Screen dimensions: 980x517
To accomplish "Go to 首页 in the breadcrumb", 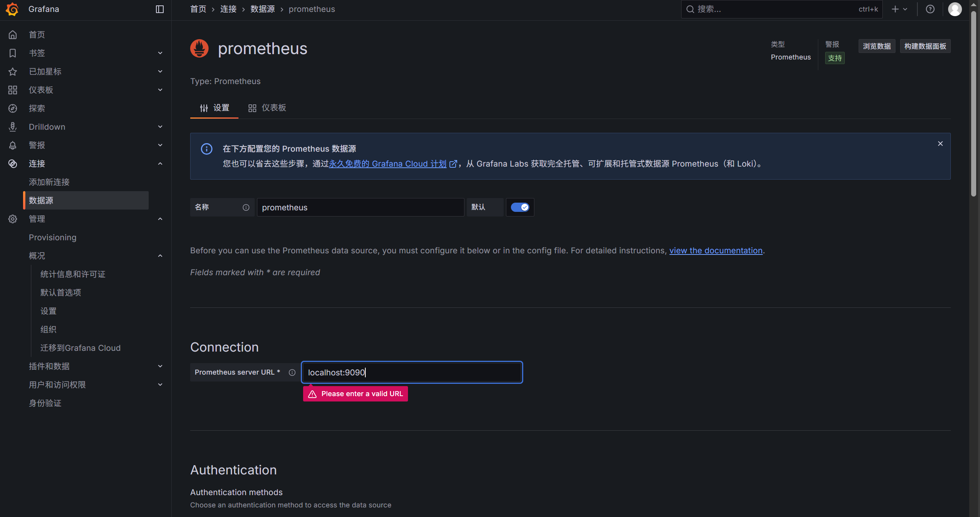I will tap(198, 9).
